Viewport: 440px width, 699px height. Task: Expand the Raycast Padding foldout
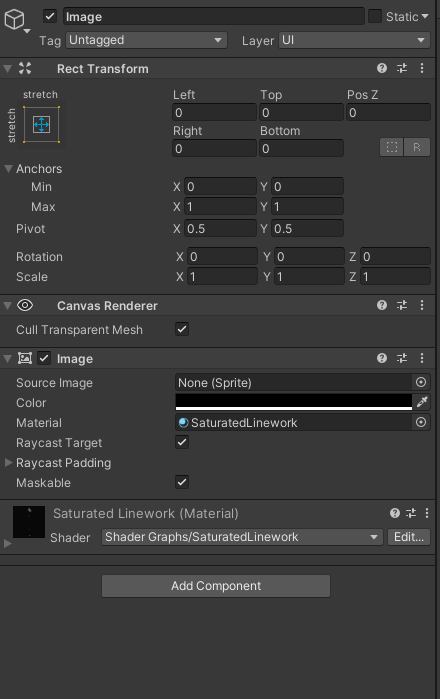[x=8, y=463]
